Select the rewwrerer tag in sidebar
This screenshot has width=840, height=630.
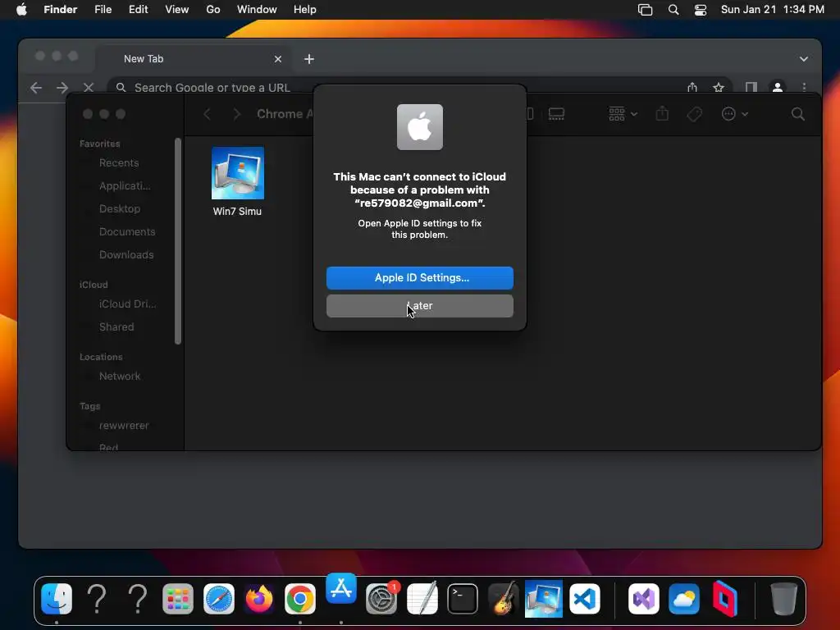tap(124, 426)
